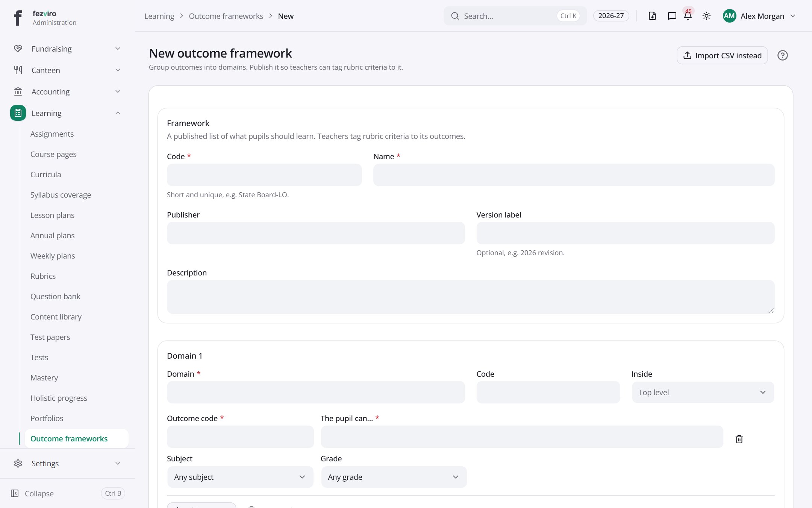Expand the Accounting menu chevron
This screenshot has height=508, width=812.
pyautogui.click(x=118, y=91)
